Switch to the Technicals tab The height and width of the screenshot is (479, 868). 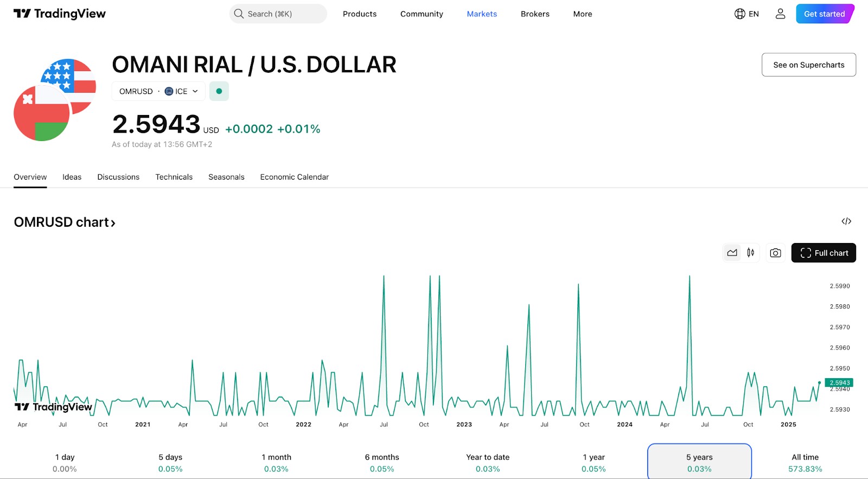point(174,177)
